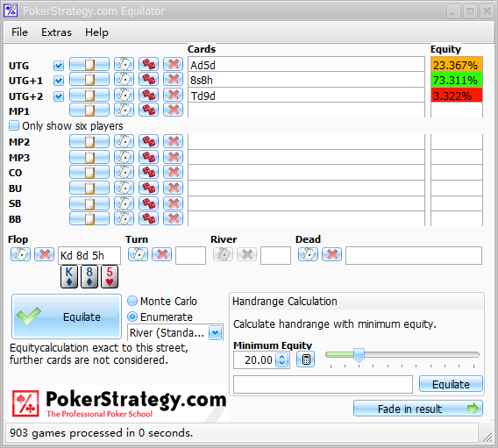Viewport: 498px width, 448px height.
Task: Click the empty Turn card field
Action: click(x=190, y=255)
